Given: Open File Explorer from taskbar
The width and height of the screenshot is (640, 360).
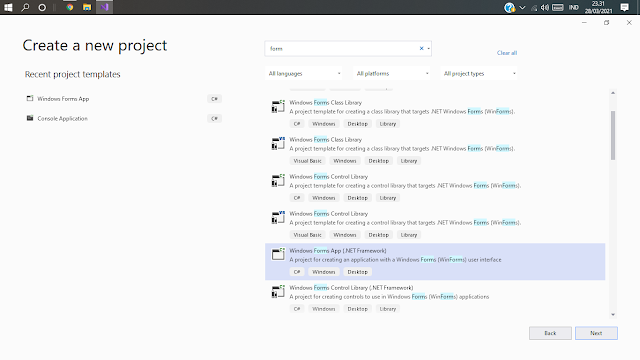Looking at the screenshot, I should click(x=87, y=7).
